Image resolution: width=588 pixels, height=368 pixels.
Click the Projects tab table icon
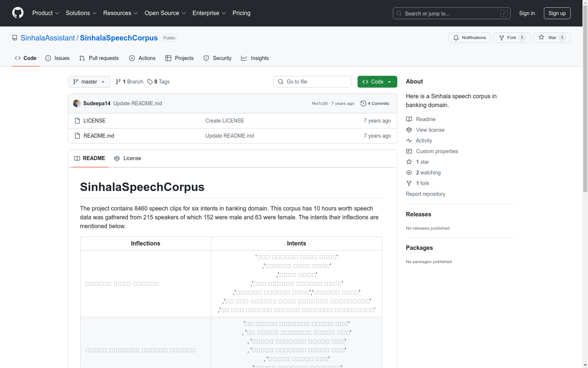click(168, 58)
